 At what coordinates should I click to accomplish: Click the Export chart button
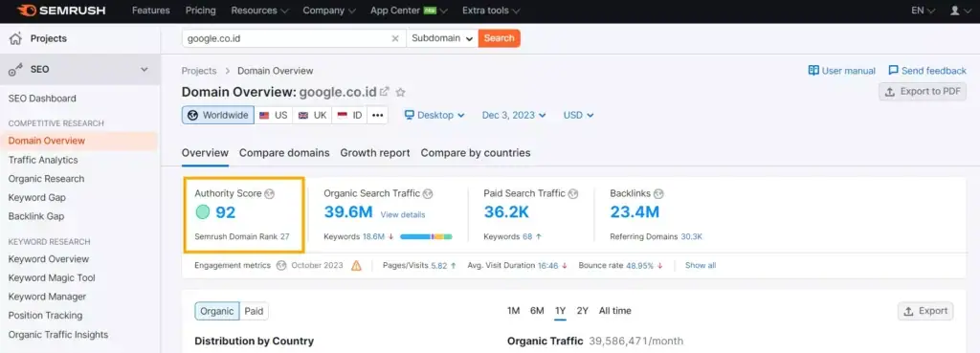click(925, 311)
